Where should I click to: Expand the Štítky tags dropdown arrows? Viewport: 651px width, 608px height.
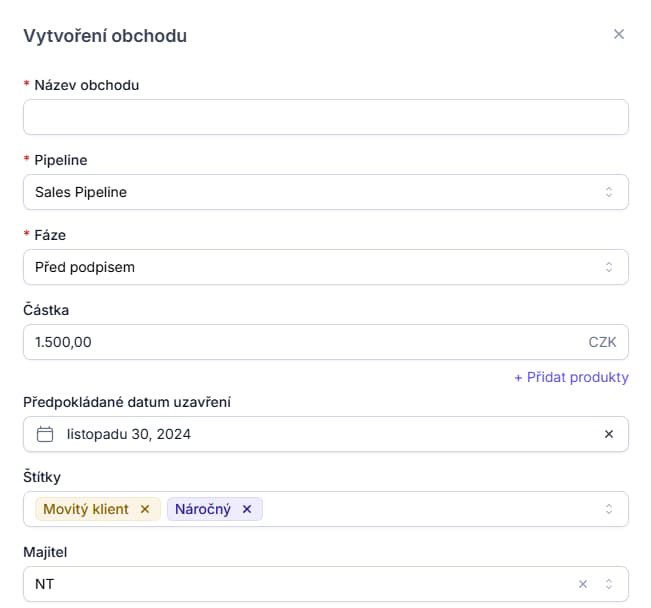click(608, 509)
